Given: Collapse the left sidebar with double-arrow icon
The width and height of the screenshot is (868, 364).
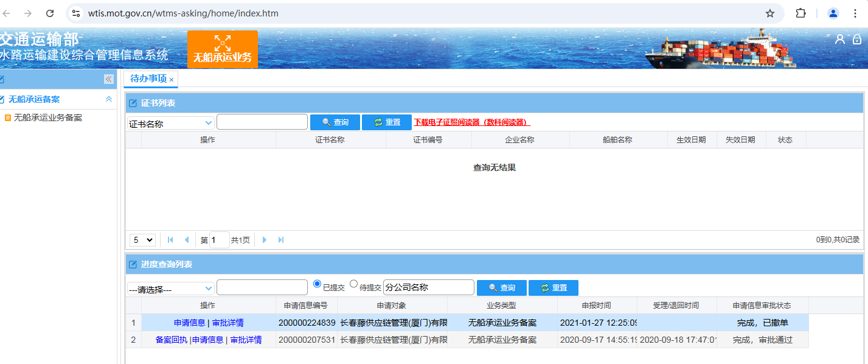Looking at the screenshot, I should coord(109,79).
